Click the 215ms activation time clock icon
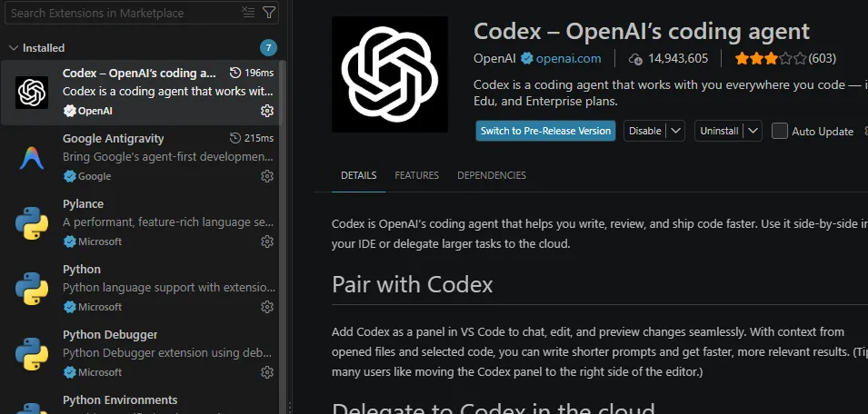 tap(235, 138)
